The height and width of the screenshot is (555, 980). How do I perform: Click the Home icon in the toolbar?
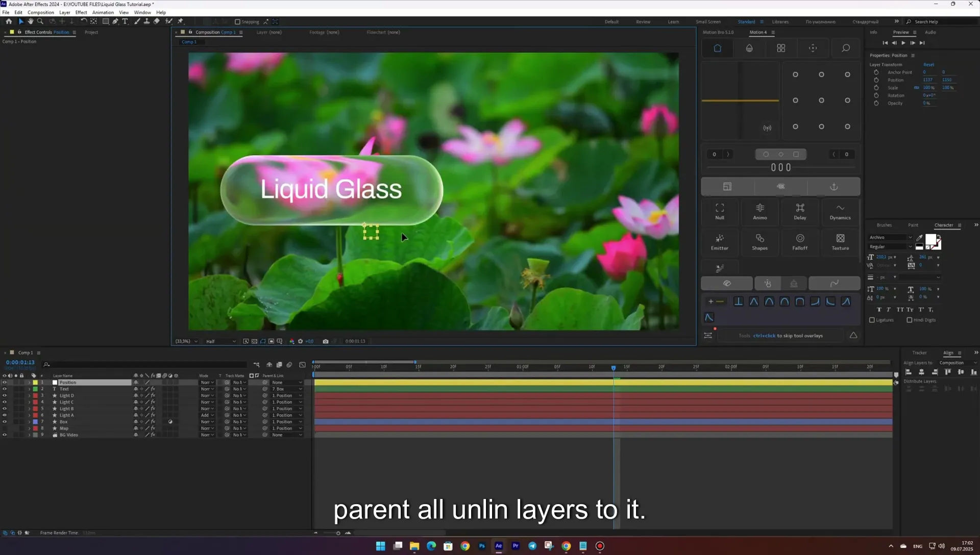pyautogui.click(x=9, y=21)
